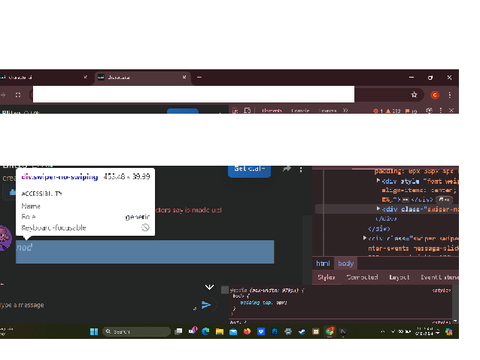Viewport: 480px width, 360px height.
Task: Select the body breadcrumb in DevTools
Action: tap(346, 264)
